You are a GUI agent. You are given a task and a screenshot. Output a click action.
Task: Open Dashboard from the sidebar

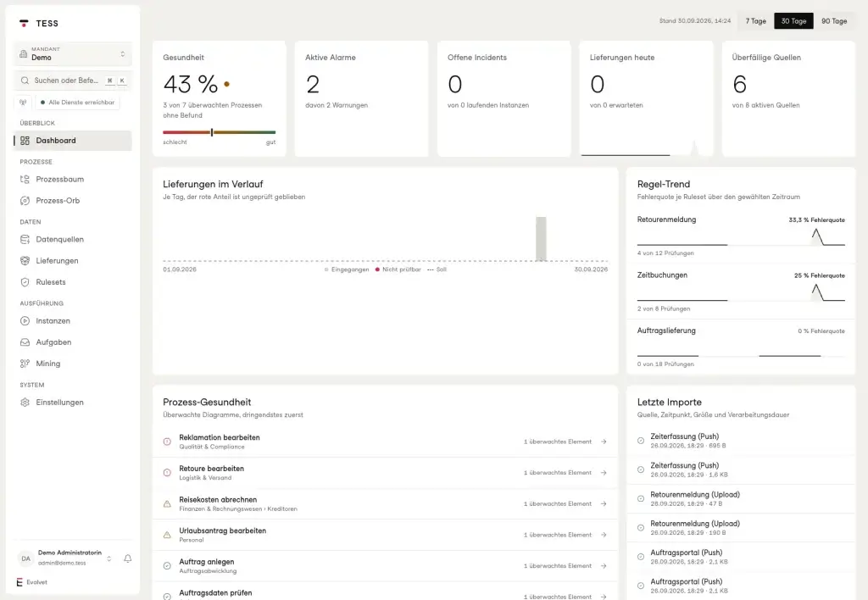click(x=73, y=141)
